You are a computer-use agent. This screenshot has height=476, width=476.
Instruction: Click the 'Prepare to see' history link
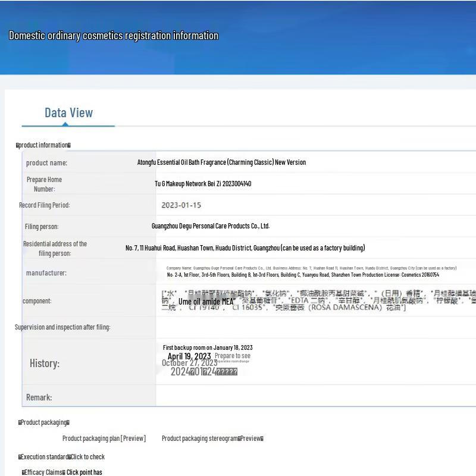tap(232, 356)
